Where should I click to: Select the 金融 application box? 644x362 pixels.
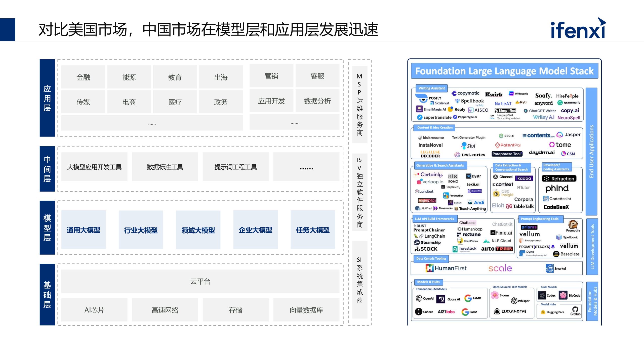click(83, 77)
